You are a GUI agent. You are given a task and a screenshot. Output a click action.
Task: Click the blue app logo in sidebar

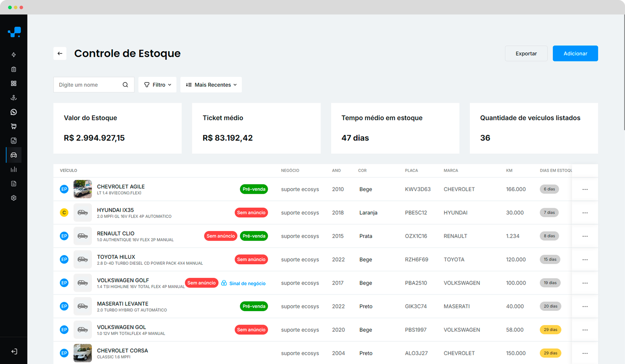click(x=14, y=32)
